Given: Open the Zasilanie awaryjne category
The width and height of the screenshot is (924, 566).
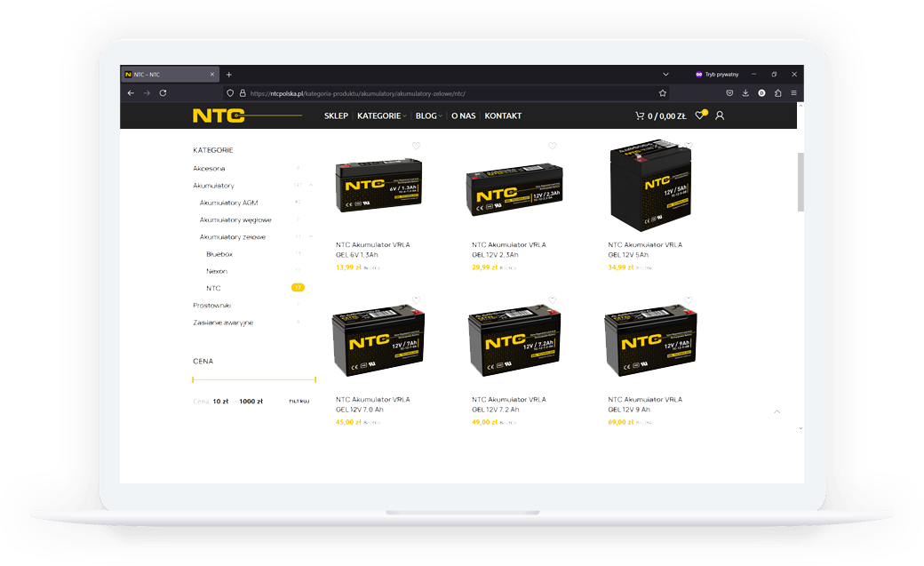Looking at the screenshot, I should point(223,323).
